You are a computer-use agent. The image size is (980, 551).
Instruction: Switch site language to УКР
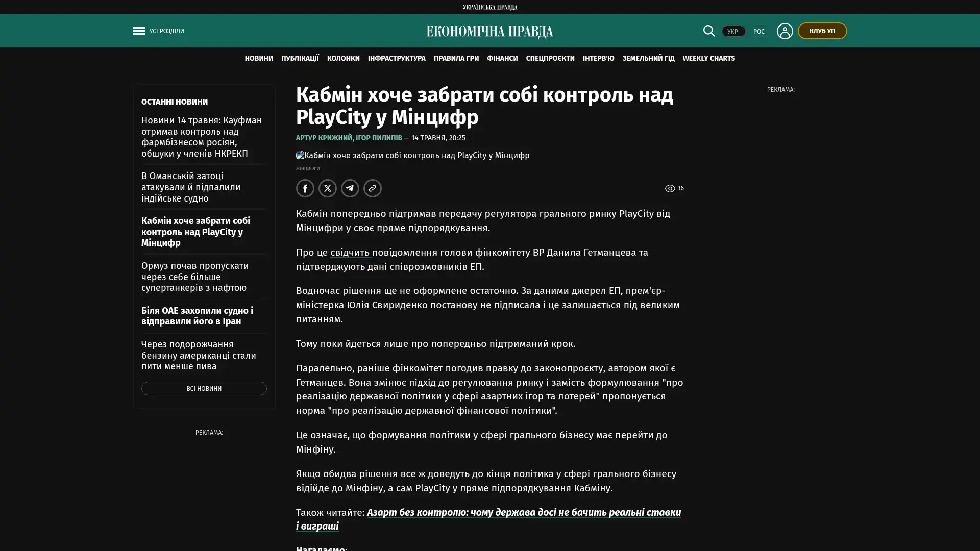click(733, 32)
